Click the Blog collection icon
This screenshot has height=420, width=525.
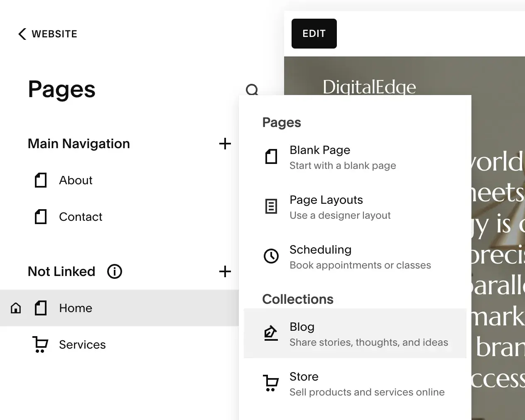(271, 333)
